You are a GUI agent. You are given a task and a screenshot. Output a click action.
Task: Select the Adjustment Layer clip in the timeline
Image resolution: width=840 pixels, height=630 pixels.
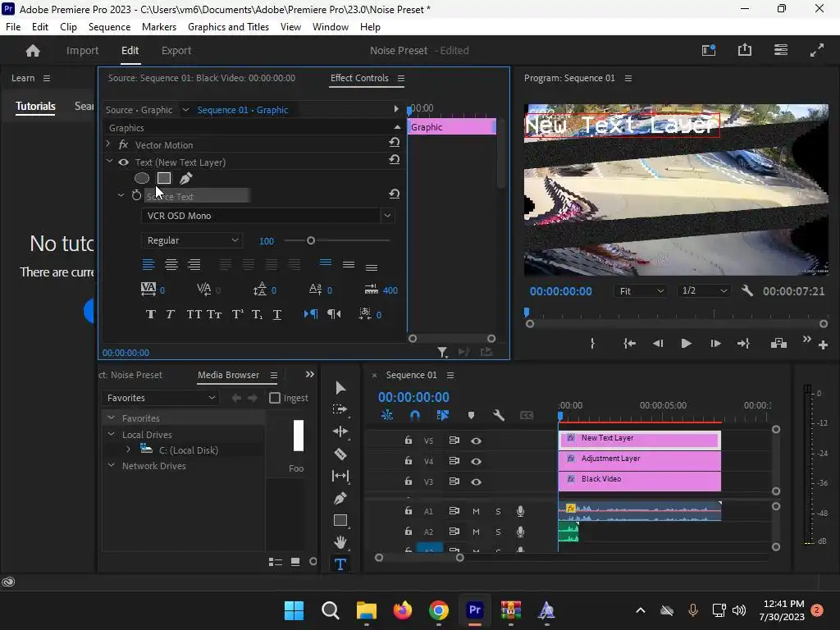click(640, 459)
